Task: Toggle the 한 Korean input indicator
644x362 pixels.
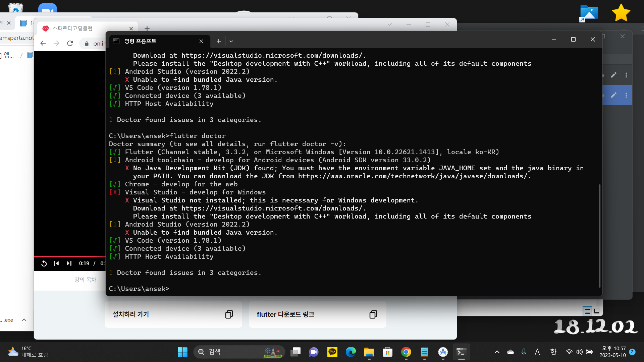Action: (x=553, y=352)
